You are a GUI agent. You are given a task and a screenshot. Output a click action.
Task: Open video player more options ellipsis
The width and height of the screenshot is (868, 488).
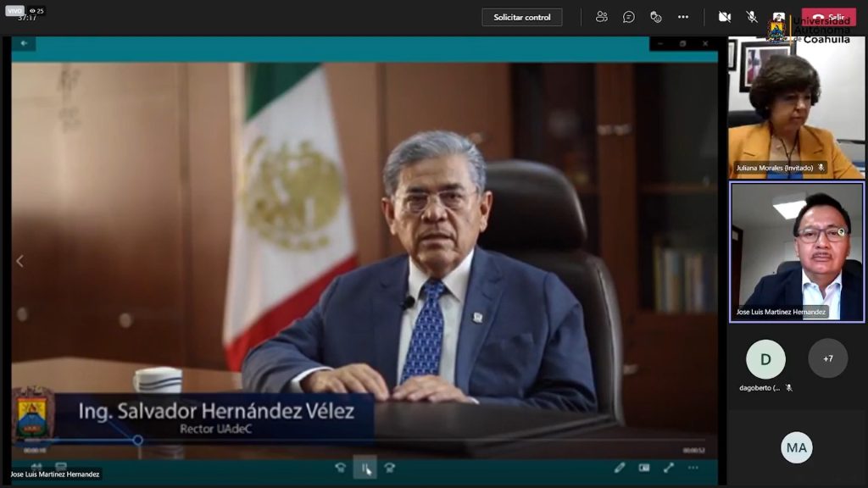693,467
